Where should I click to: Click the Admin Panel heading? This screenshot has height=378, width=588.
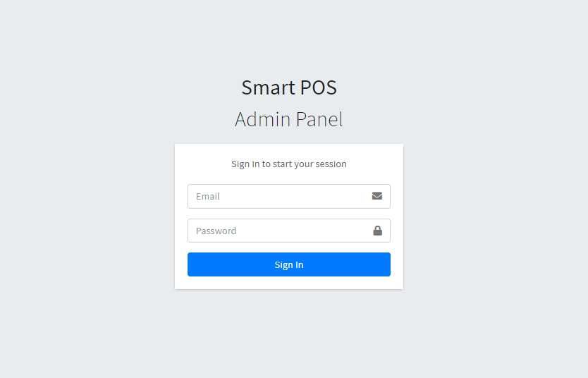(x=289, y=119)
